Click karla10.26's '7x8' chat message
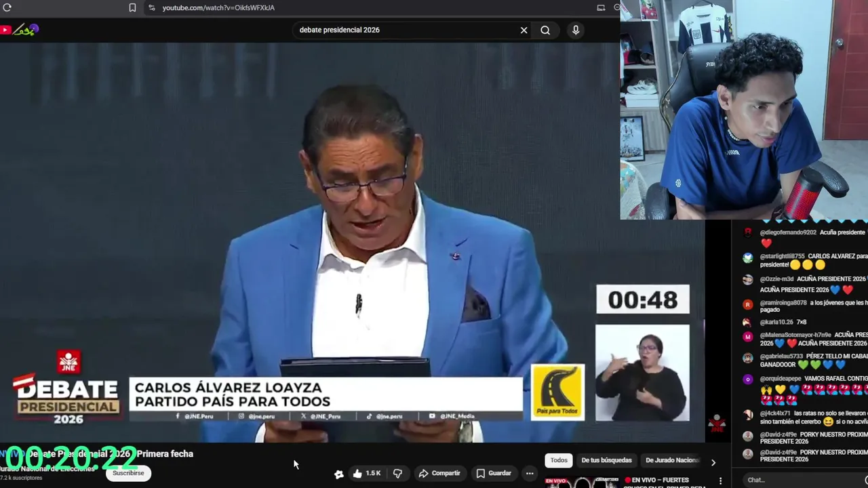Screen dimensions: 868x488 pyautogui.click(x=783, y=322)
